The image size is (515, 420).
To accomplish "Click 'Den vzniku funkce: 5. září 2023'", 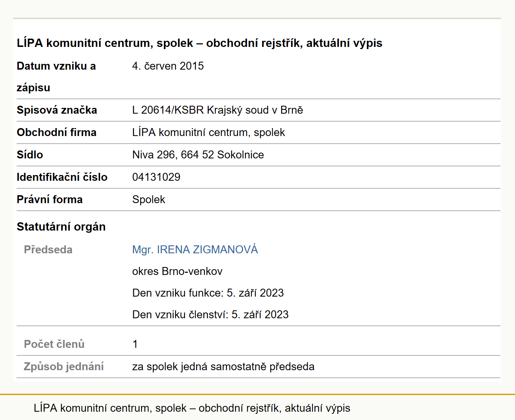I will (x=208, y=293).
